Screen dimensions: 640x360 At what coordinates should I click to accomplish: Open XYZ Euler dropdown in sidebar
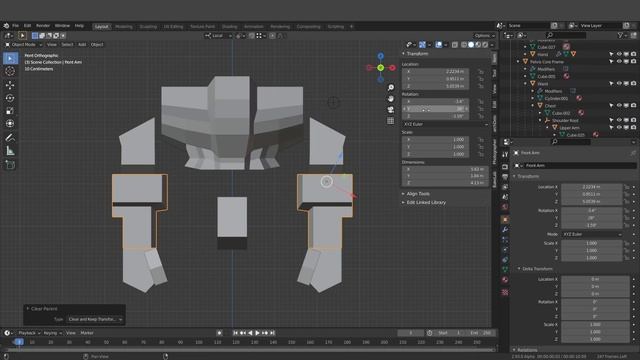point(445,124)
